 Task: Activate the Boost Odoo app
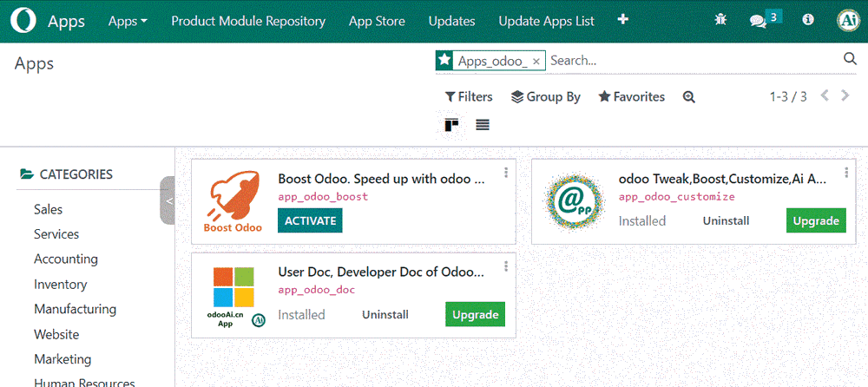(310, 220)
